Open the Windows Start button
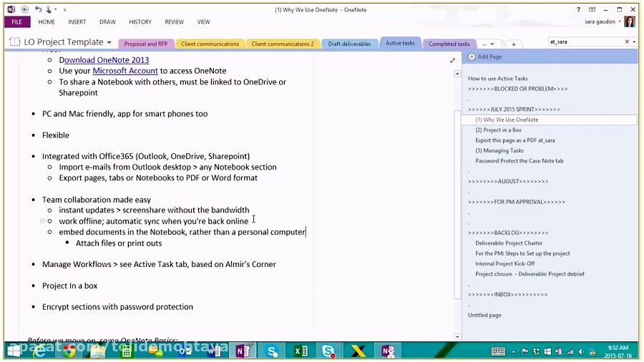Screen dimensions: 644x362 pos(14,351)
